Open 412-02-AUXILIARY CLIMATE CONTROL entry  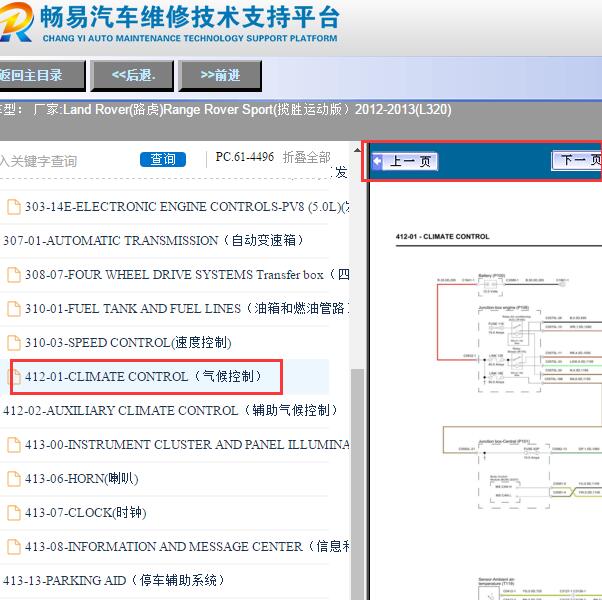coord(170,410)
